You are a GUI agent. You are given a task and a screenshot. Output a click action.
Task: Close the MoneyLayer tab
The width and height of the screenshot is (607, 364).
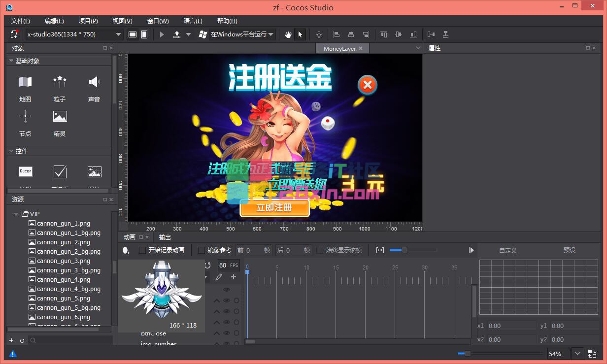[x=361, y=48]
